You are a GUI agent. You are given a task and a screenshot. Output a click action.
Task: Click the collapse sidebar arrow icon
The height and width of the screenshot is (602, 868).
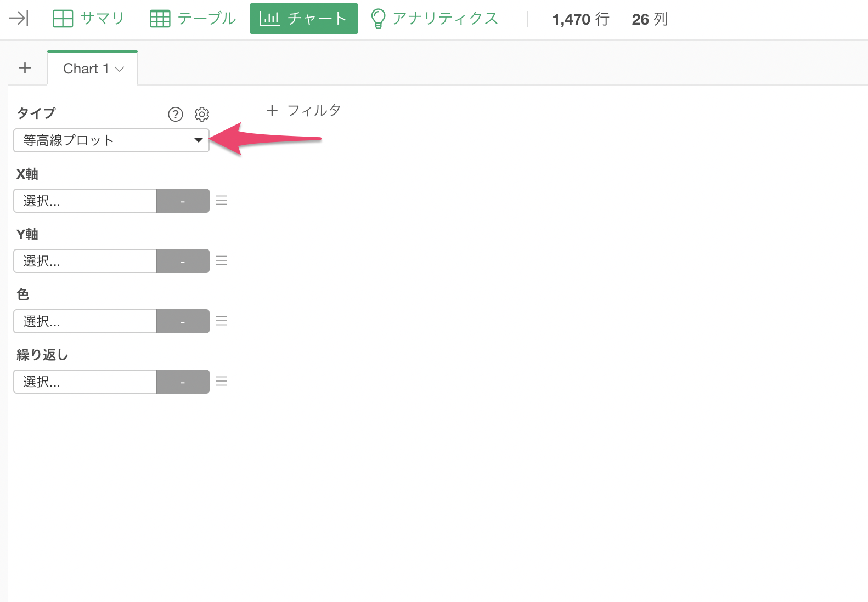pyautogui.click(x=19, y=19)
